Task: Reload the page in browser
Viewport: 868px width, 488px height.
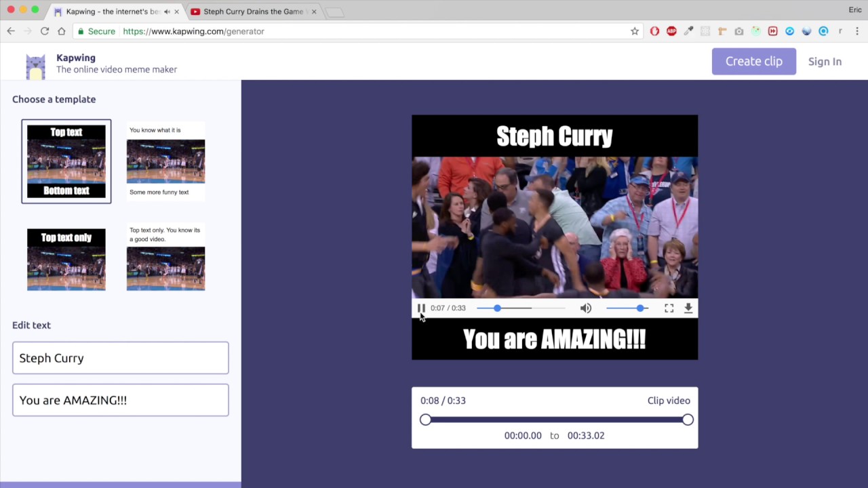Action: (45, 31)
